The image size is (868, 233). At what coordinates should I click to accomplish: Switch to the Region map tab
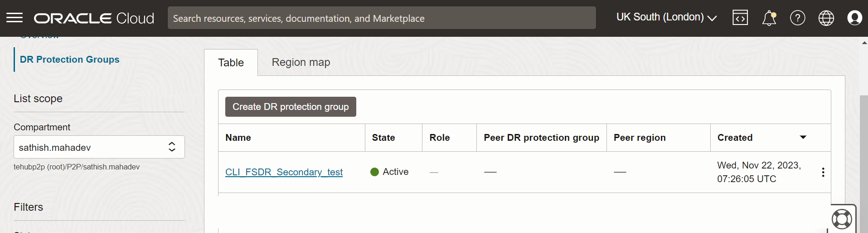pyautogui.click(x=301, y=62)
